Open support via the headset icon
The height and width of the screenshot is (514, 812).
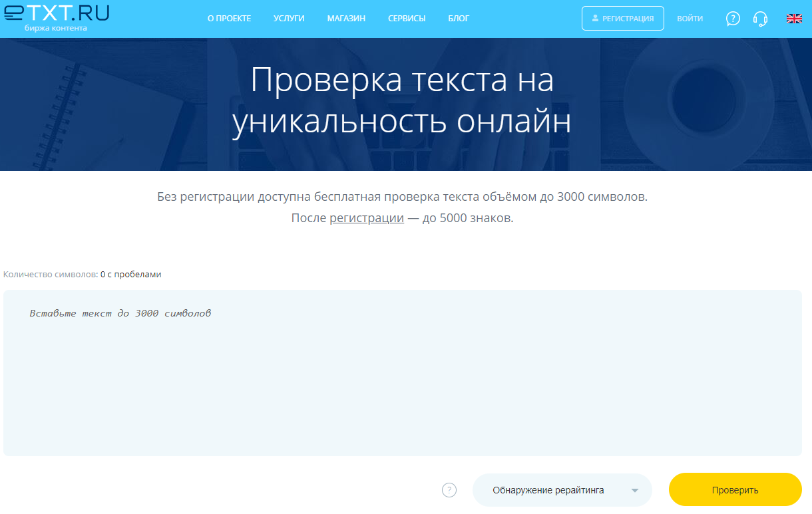760,19
